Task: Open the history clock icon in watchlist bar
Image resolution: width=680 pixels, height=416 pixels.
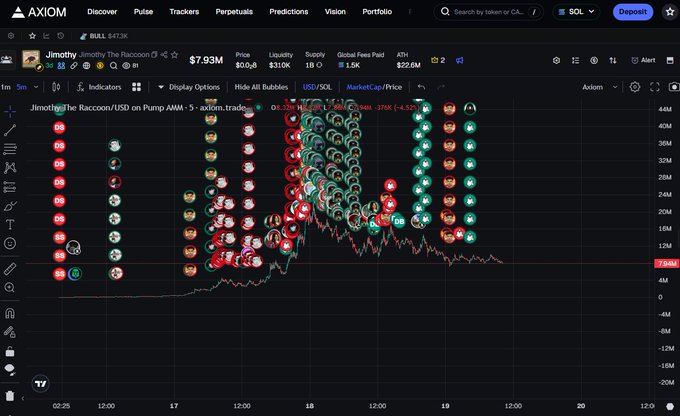Action: pos(61,36)
